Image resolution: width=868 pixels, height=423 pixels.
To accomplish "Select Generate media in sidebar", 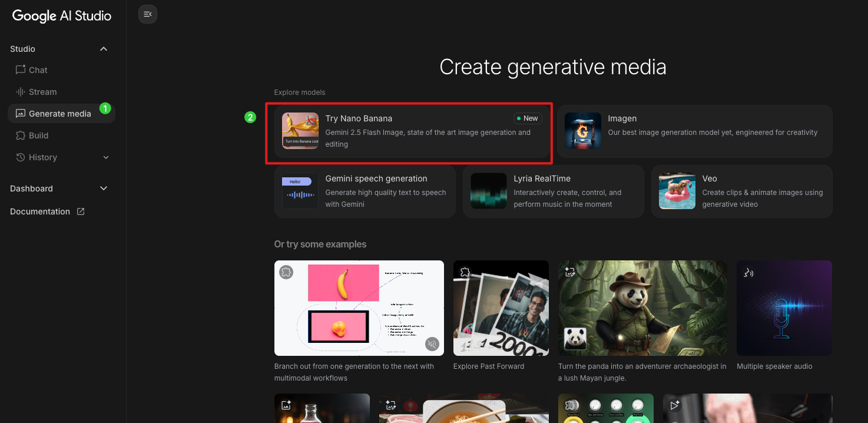I will point(61,114).
